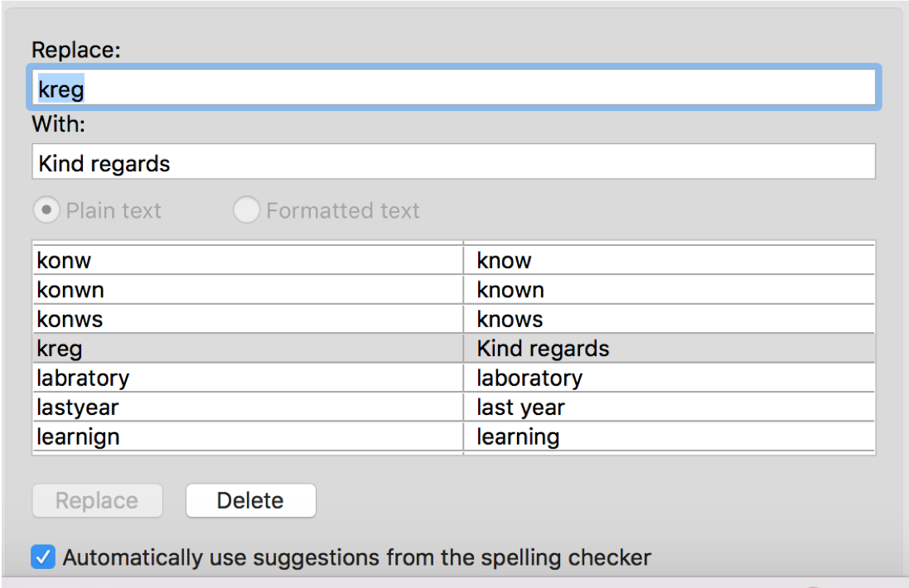Screen dimensions: 909x588
Task: Select the last year replacement cell
Action: (x=520, y=407)
